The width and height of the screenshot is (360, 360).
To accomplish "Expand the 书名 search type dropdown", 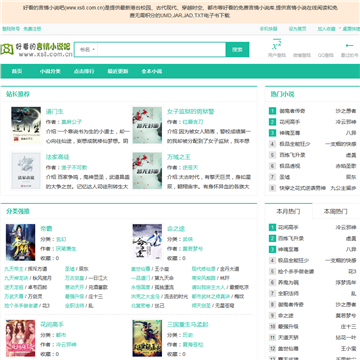I will click(x=87, y=50).
